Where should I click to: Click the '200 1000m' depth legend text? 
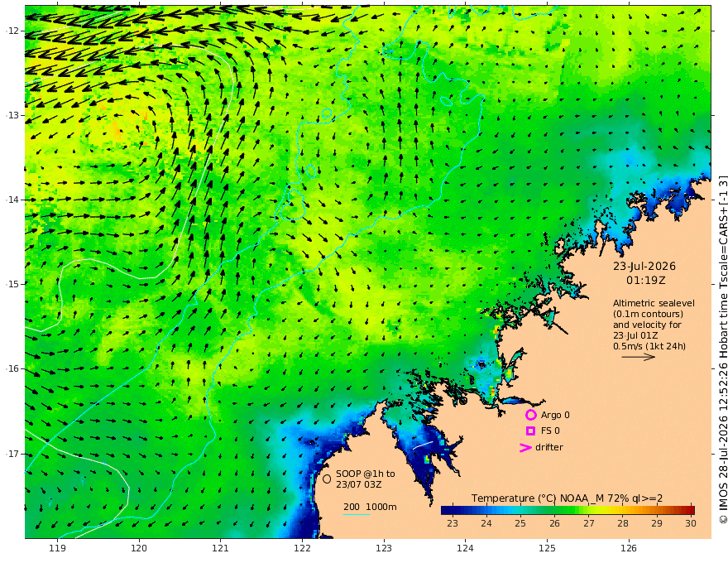click(370, 507)
